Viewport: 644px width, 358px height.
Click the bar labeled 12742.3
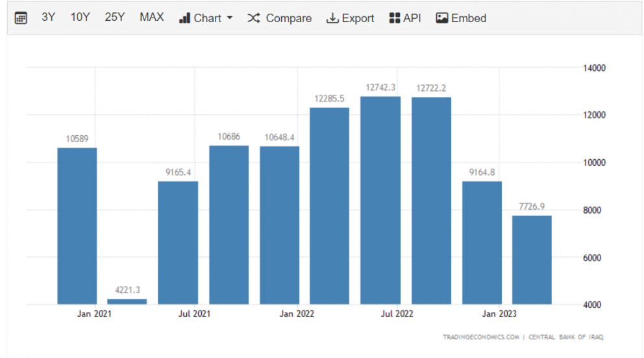coord(380,200)
